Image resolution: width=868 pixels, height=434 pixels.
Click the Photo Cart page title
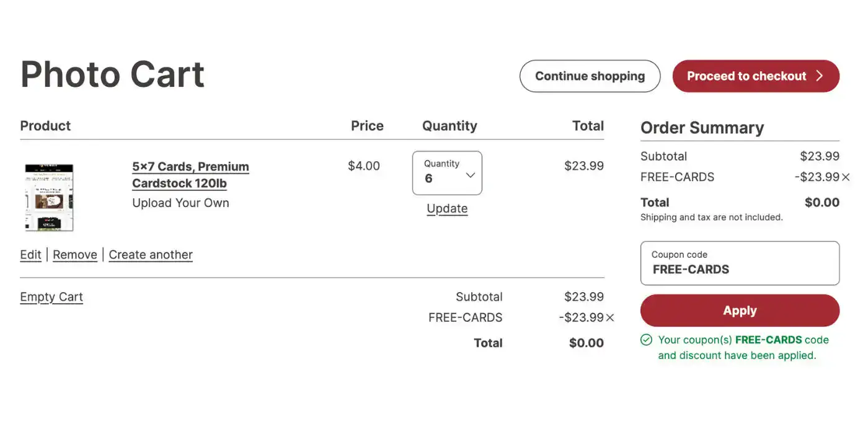112,74
